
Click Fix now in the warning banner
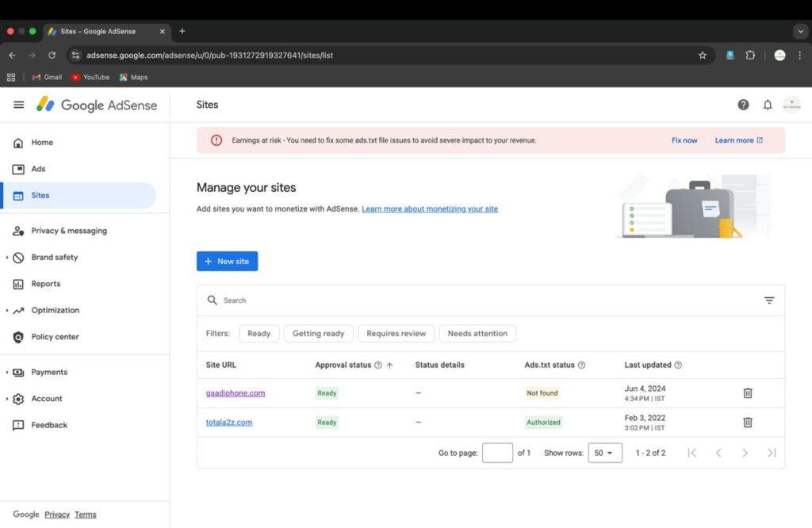point(684,140)
